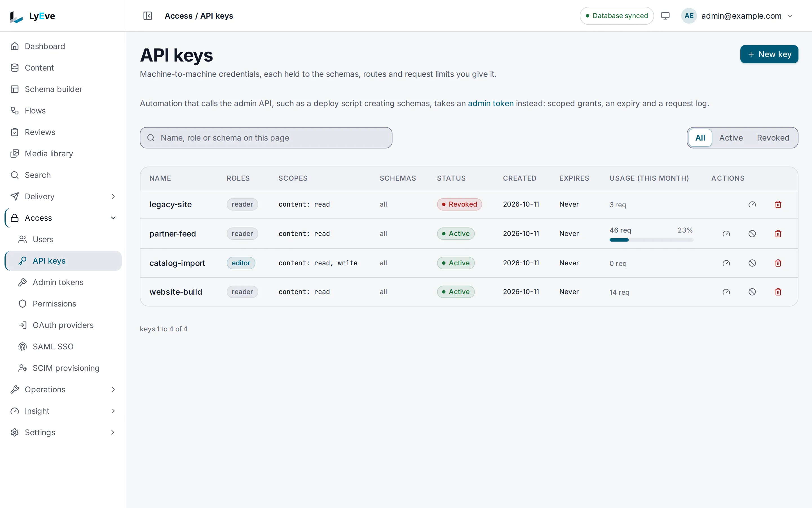Open SCIM provisioning page
The height and width of the screenshot is (508, 812).
tap(63, 368)
